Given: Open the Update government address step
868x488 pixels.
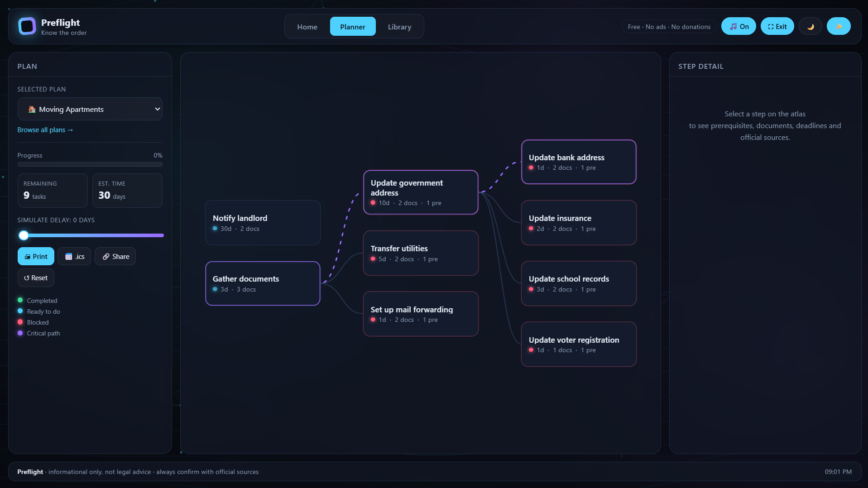Looking at the screenshot, I should point(421,192).
